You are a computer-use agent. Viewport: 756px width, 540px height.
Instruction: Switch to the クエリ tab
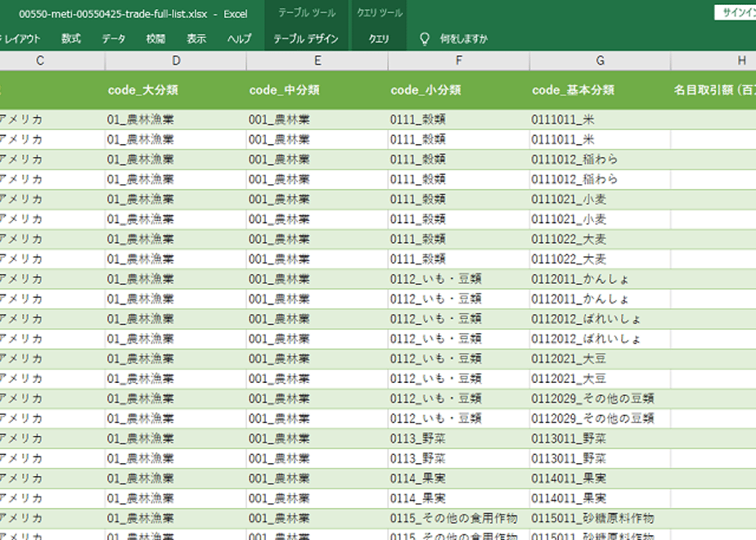pos(379,38)
